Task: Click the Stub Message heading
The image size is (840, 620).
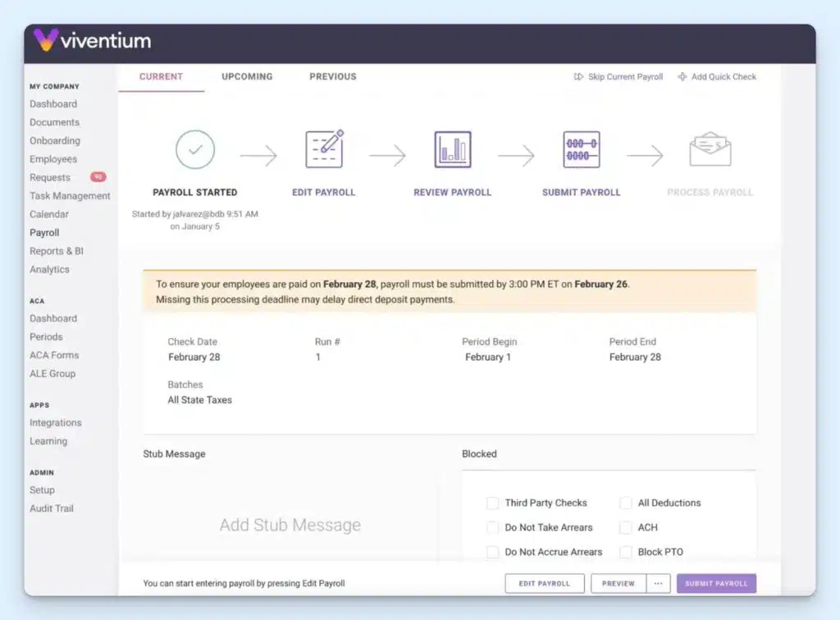Action: point(174,454)
